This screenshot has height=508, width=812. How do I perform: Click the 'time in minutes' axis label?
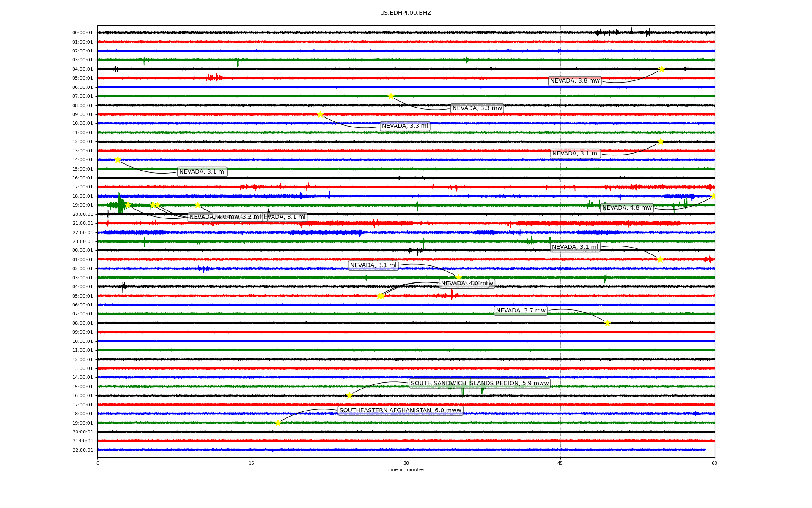pyautogui.click(x=406, y=470)
